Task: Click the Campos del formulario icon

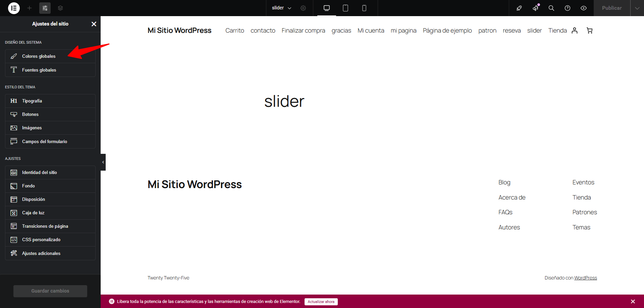Action: pyautogui.click(x=14, y=141)
